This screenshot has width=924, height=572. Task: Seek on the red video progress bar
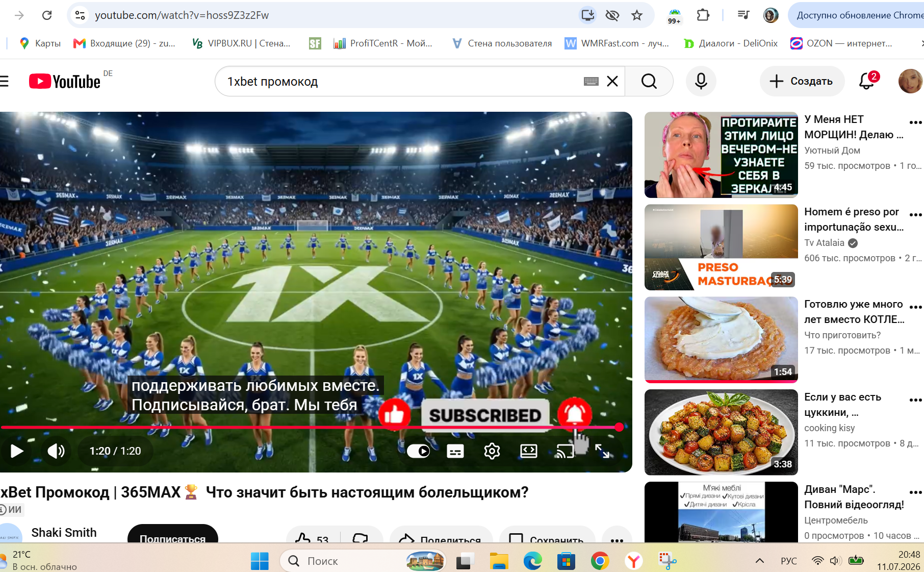coord(311,427)
